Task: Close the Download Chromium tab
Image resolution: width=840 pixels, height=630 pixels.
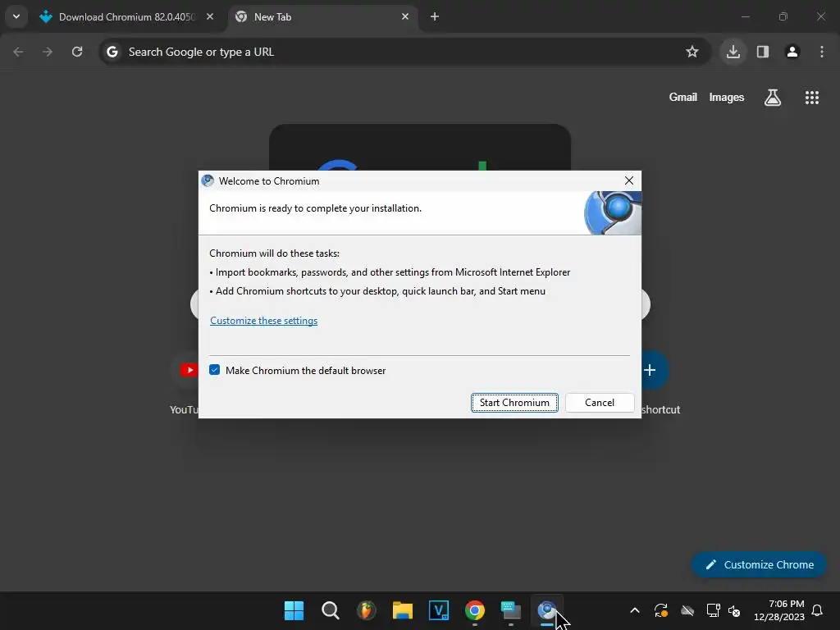Action: coord(210,16)
